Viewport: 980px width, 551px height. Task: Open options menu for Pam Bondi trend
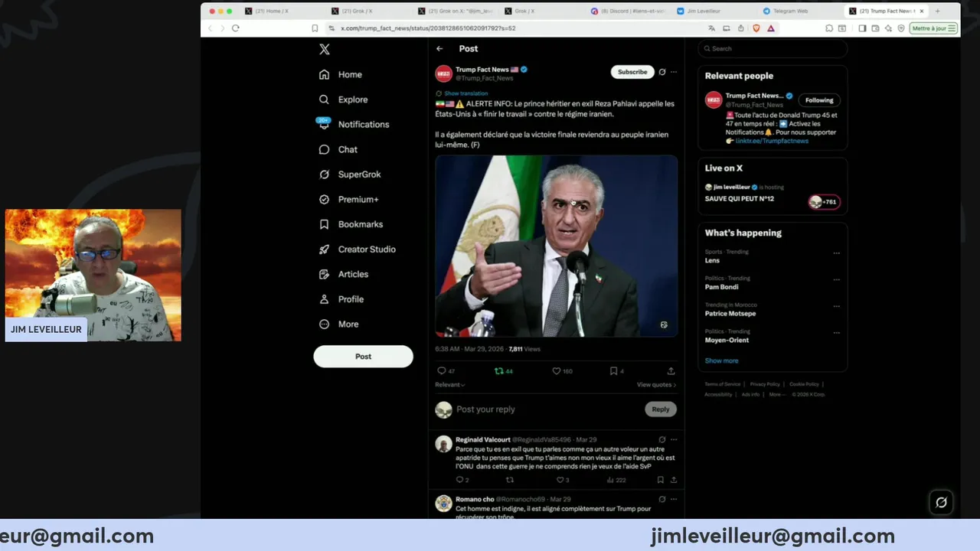pyautogui.click(x=836, y=280)
